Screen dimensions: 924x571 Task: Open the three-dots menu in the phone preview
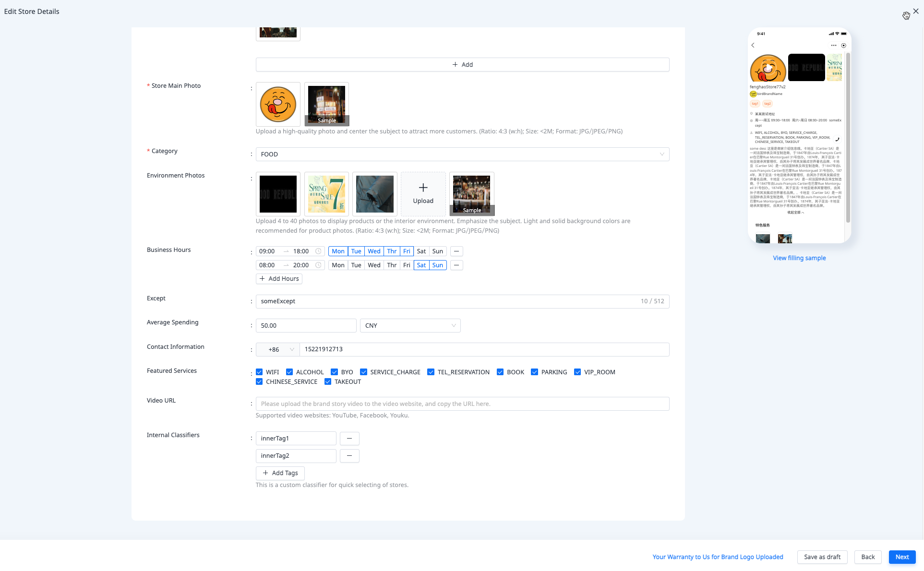click(x=834, y=46)
